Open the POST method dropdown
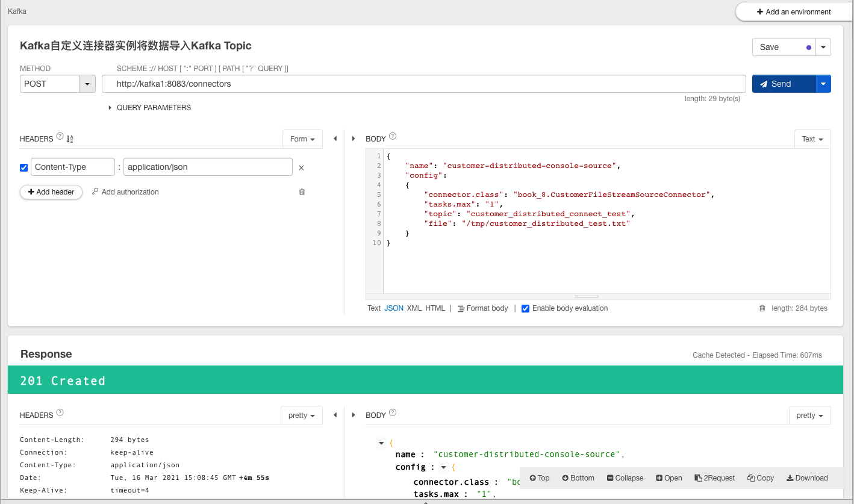The image size is (854, 504). click(87, 84)
